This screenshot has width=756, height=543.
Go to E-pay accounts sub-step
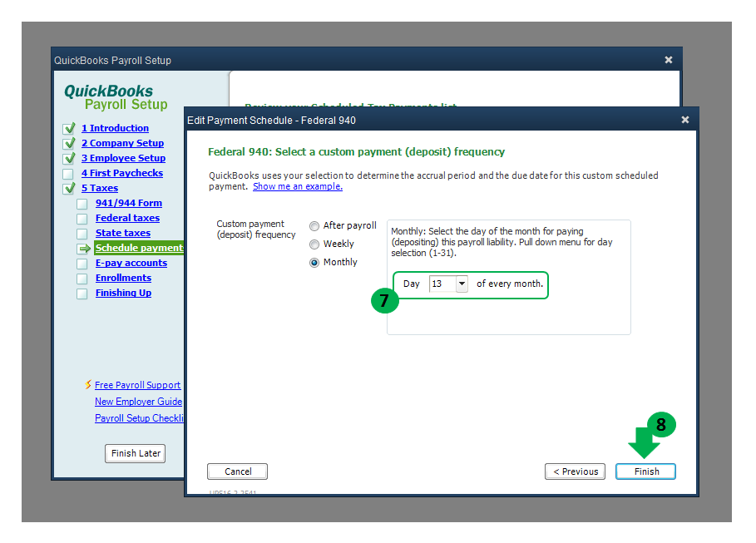point(131,263)
